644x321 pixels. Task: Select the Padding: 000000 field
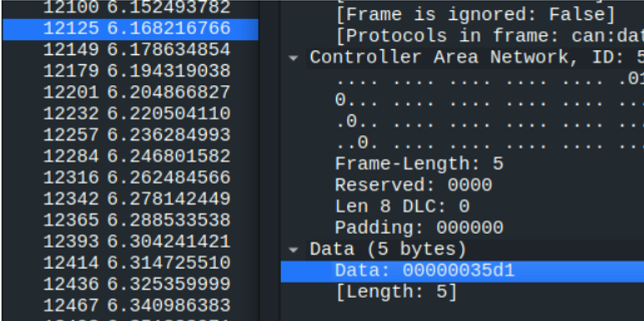(x=419, y=229)
